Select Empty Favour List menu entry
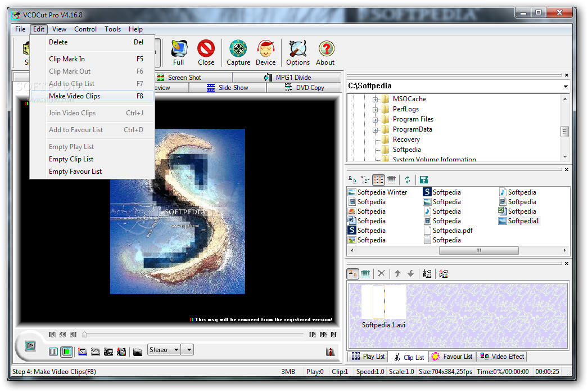The height and width of the screenshot is (392, 588). [92, 172]
